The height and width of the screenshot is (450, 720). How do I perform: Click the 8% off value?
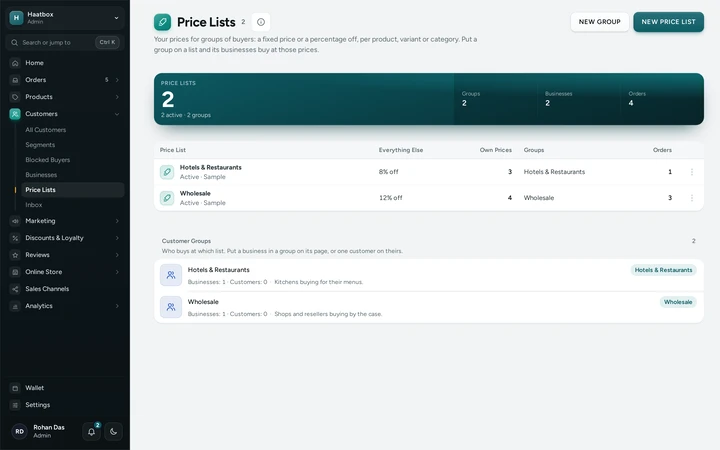[388, 172]
